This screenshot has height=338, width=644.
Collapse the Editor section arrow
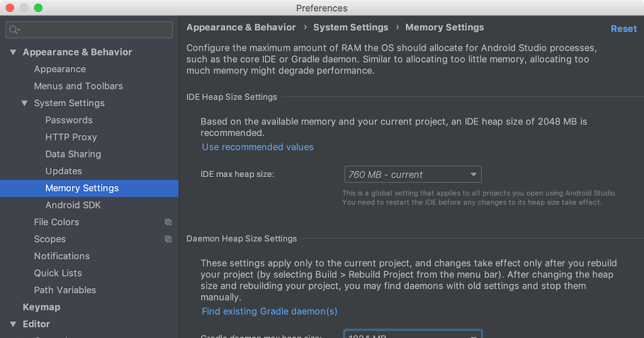click(x=13, y=324)
